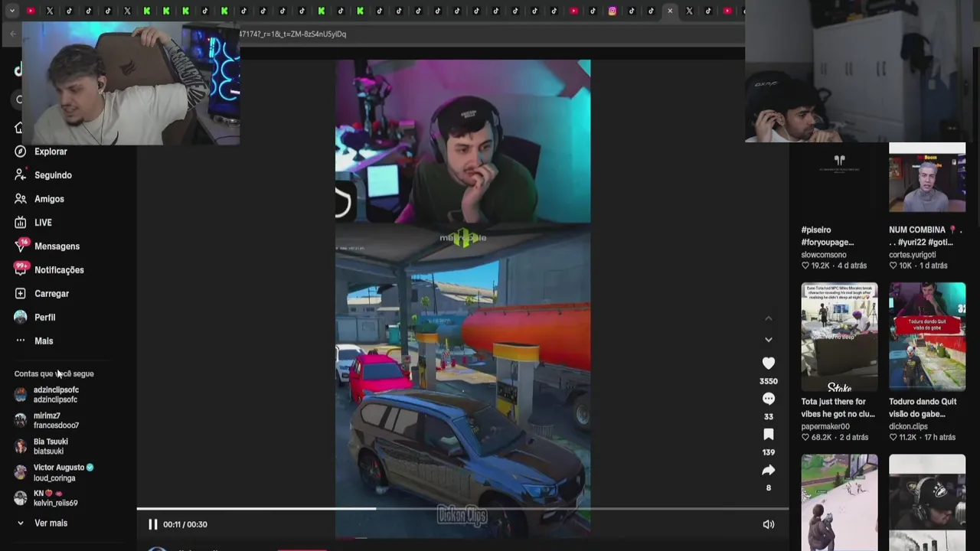Open Bia Tsuuki account avatar
980x551 pixels.
pyautogui.click(x=20, y=446)
